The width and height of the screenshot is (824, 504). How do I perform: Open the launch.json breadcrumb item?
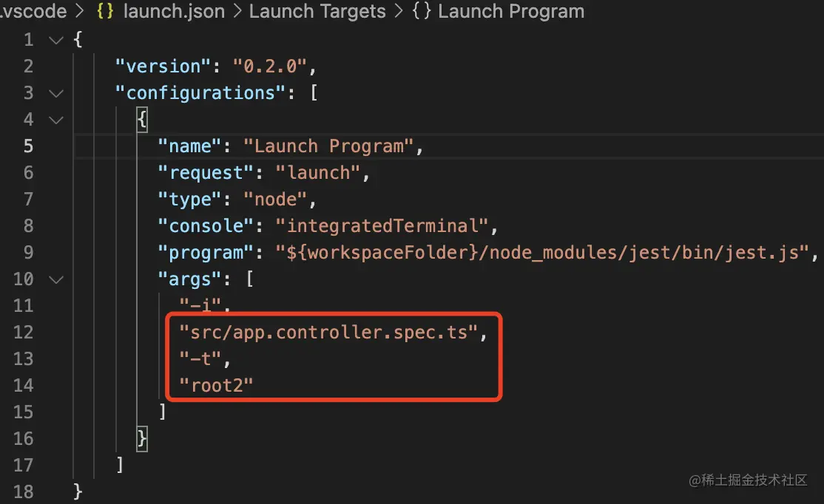point(174,11)
